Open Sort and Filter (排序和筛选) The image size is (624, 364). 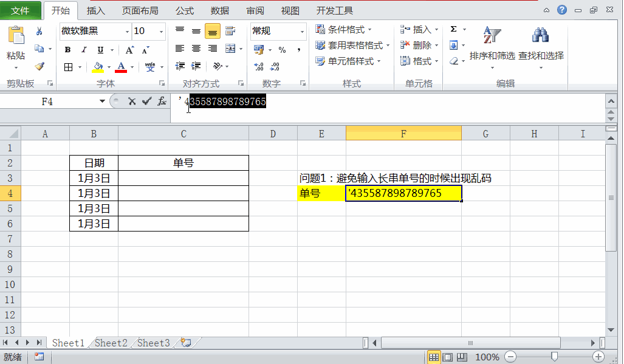(x=492, y=47)
